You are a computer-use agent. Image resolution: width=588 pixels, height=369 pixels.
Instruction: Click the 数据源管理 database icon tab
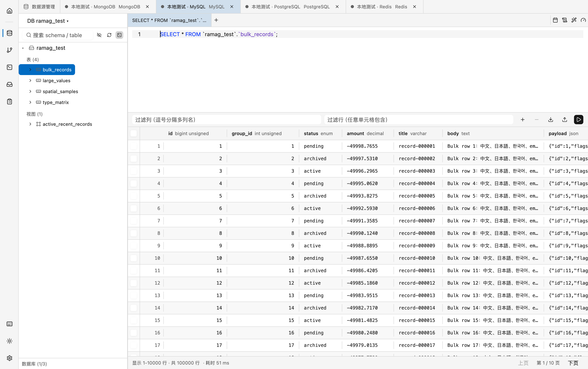[26, 7]
